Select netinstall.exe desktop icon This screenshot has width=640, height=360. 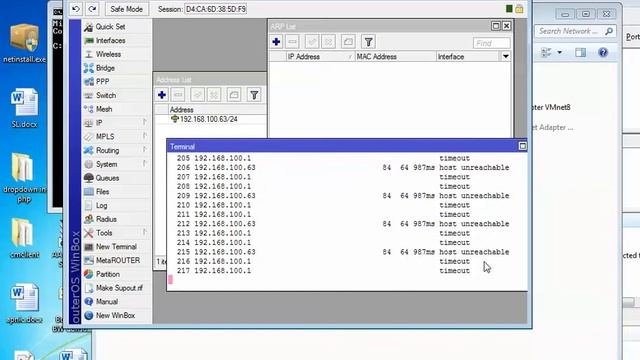coord(24,43)
